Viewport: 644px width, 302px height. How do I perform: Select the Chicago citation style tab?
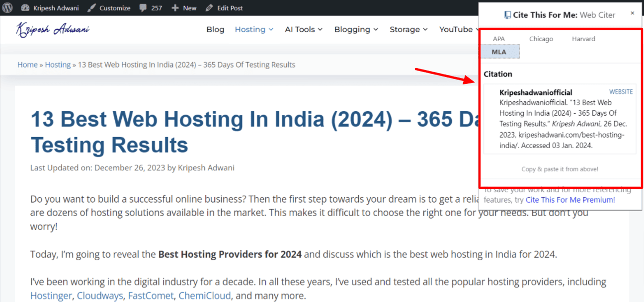(541, 39)
